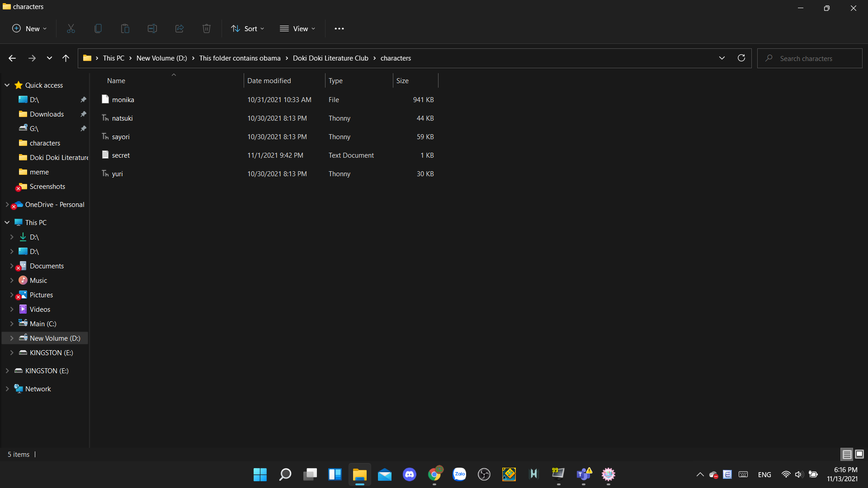This screenshot has width=868, height=488.
Task: Click the Share icon in the toolbar
Action: (x=179, y=28)
